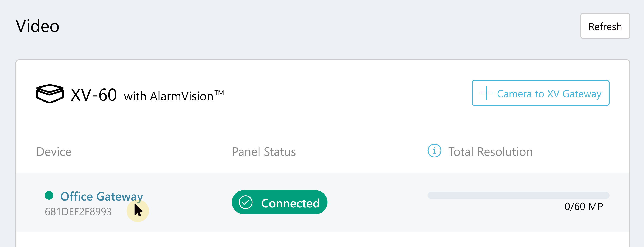
Task: Click the info icon beside Total Resolution
Action: [x=434, y=151]
